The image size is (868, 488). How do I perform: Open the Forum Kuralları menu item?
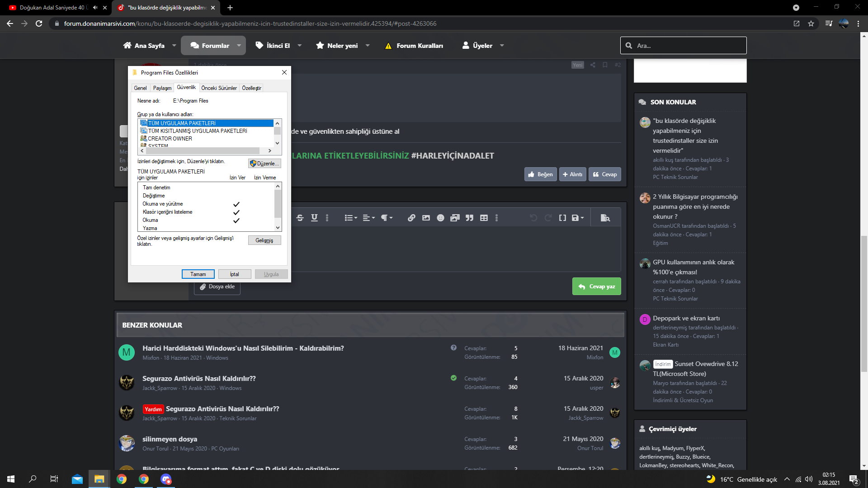[414, 46]
